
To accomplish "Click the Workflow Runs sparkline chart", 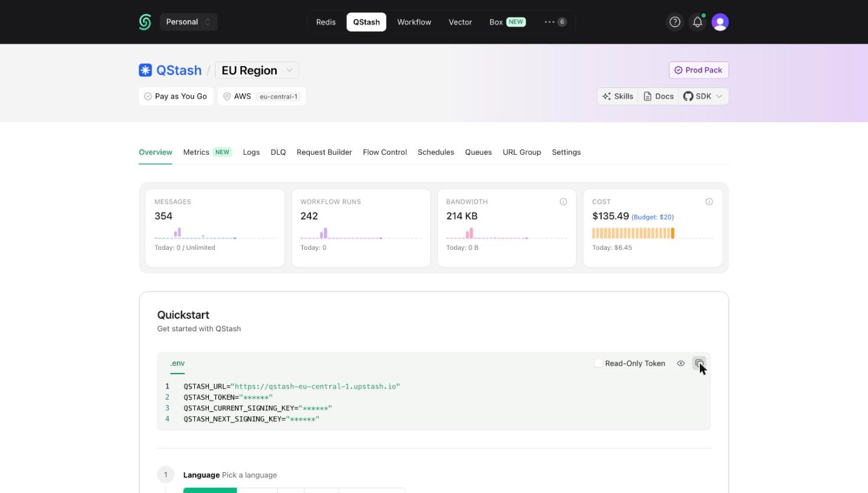I will (361, 233).
